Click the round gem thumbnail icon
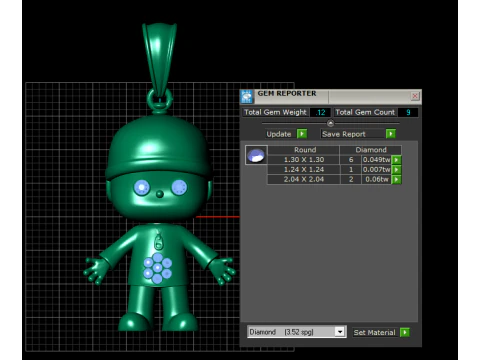The height and width of the screenshot is (360, 480). click(256, 155)
